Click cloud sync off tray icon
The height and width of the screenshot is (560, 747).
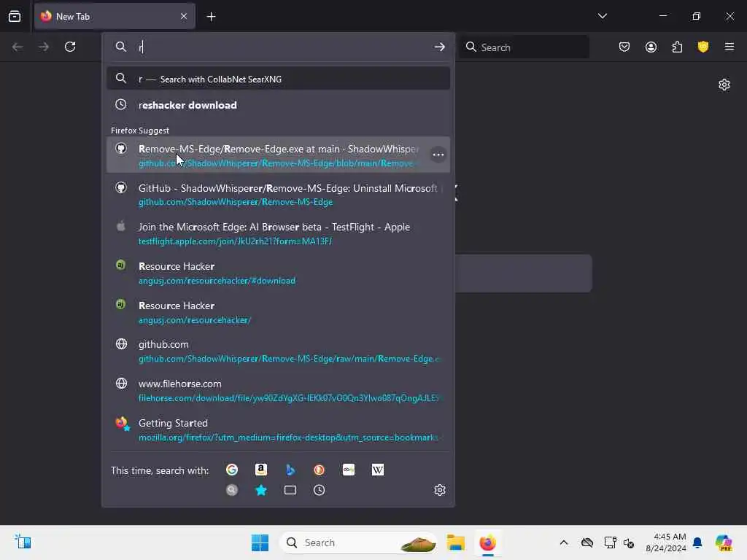coord(587,542)
